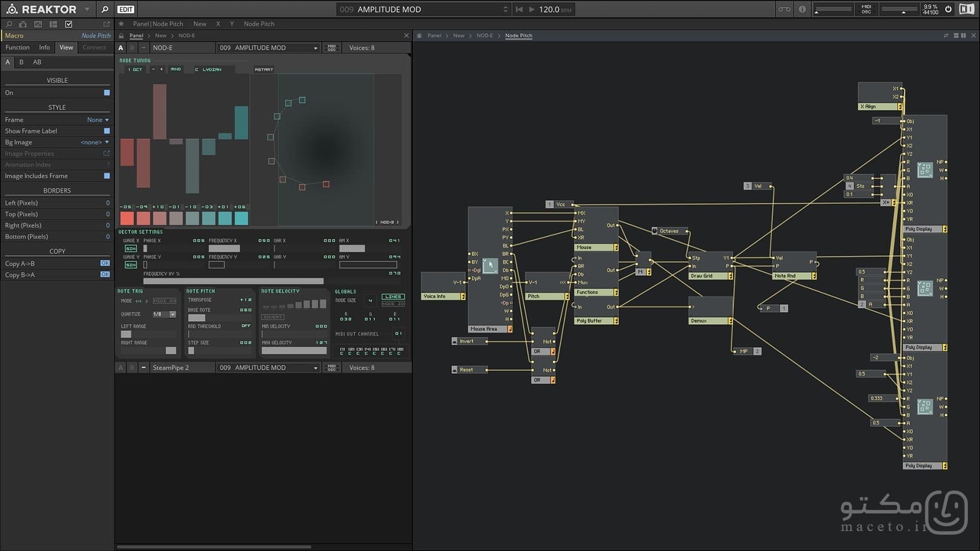Click the sidebar pop-out window icon
The width and height of the screenshot is (980, 551).
point(106,24)
